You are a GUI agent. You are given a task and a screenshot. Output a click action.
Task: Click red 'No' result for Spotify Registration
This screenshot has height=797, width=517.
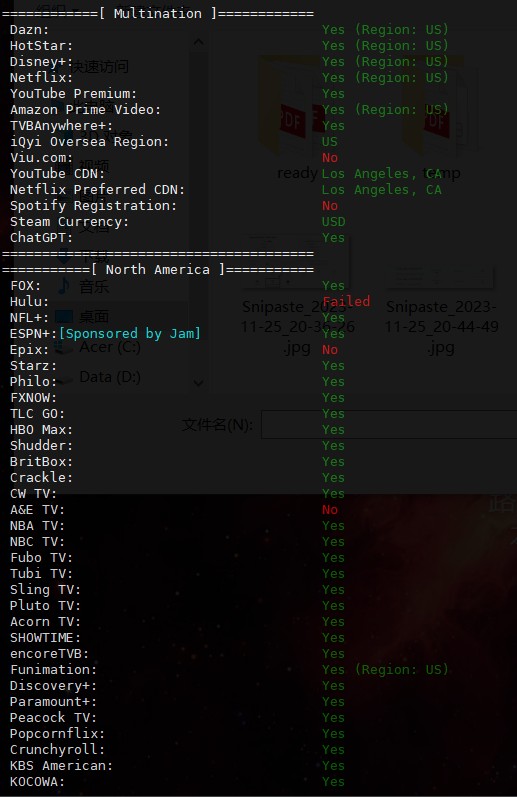(x=329, y=206)
